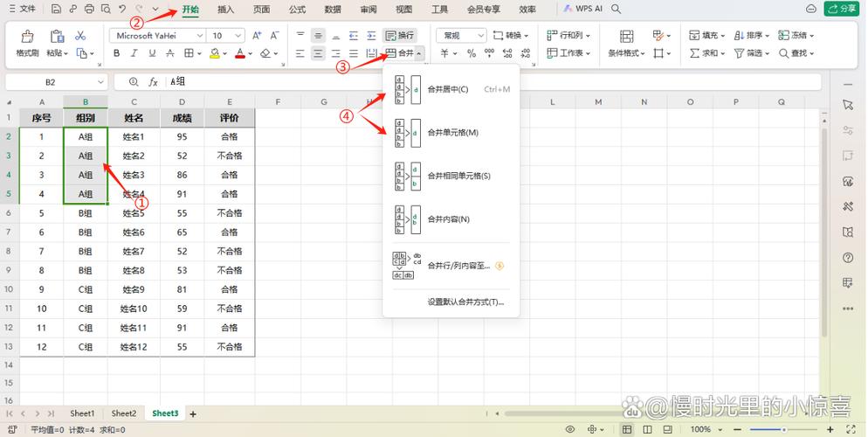Click the thousands separator 000 icon

[x=489, y=53]
